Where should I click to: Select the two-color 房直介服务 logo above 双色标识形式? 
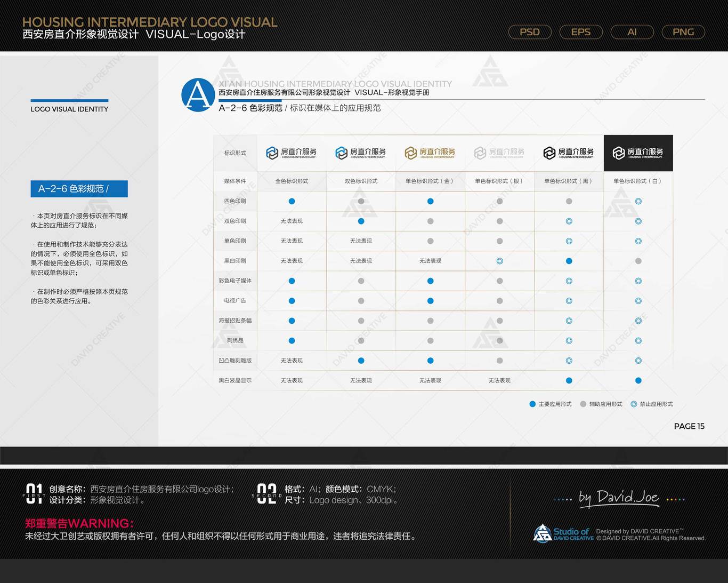361,153
